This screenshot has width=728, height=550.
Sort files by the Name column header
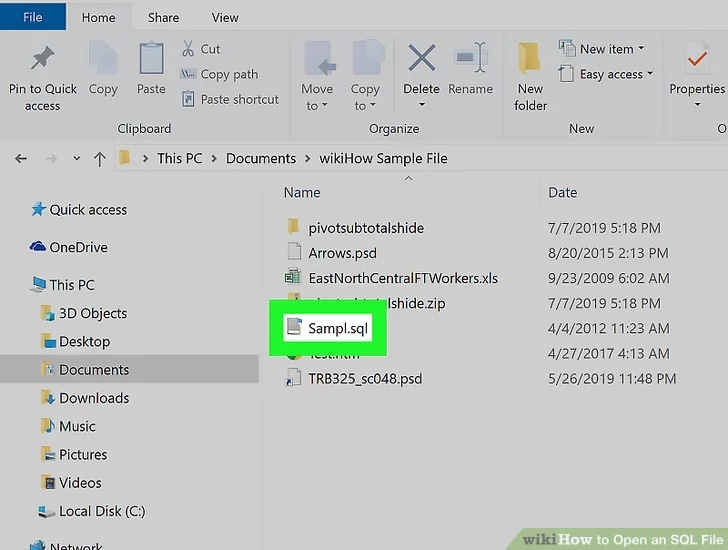coord(302,193)
